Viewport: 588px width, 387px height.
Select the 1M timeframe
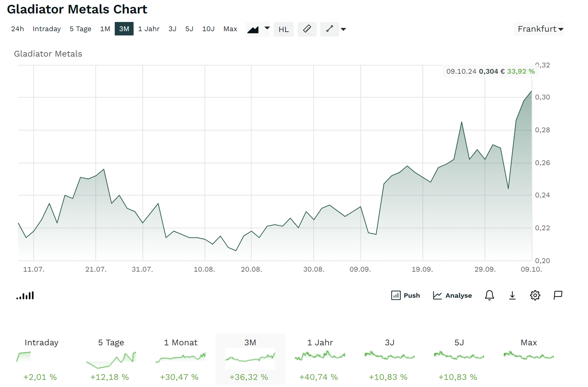click(x=105, y=29)
